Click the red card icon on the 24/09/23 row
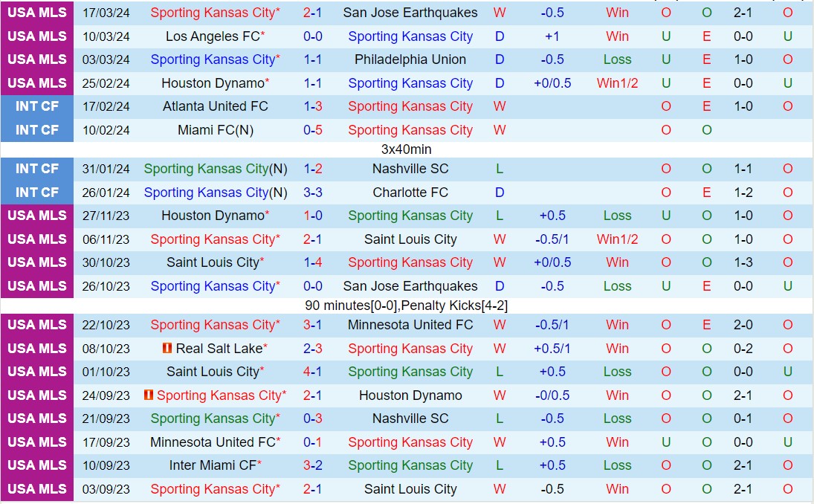This screenshot has height=504, width=814. pyautogui.click(x=149, y=395)
